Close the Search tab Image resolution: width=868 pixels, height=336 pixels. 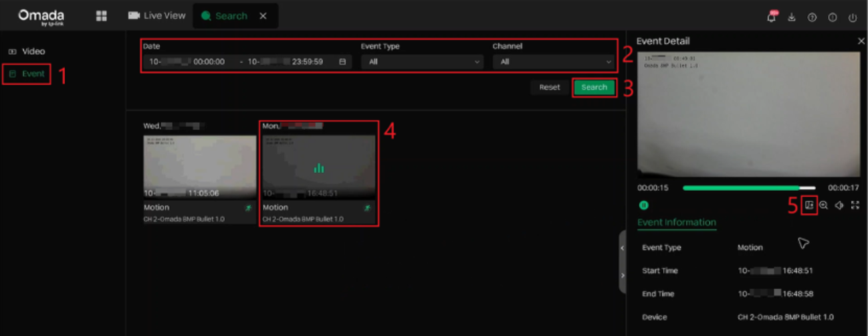click(263, 16)
